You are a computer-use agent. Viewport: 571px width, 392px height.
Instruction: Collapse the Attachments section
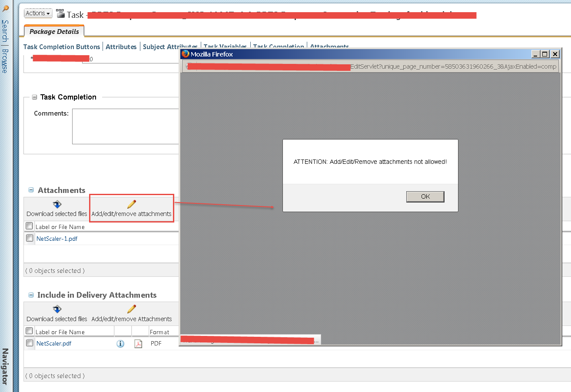tap(31, 190)
